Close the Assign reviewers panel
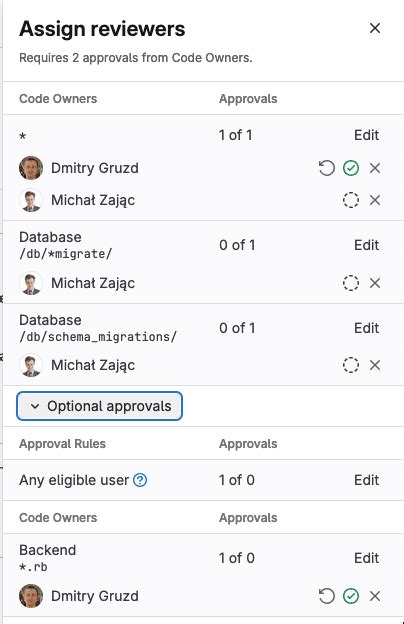Viewport: 404px width, 624px height. [x=375, y=28]
